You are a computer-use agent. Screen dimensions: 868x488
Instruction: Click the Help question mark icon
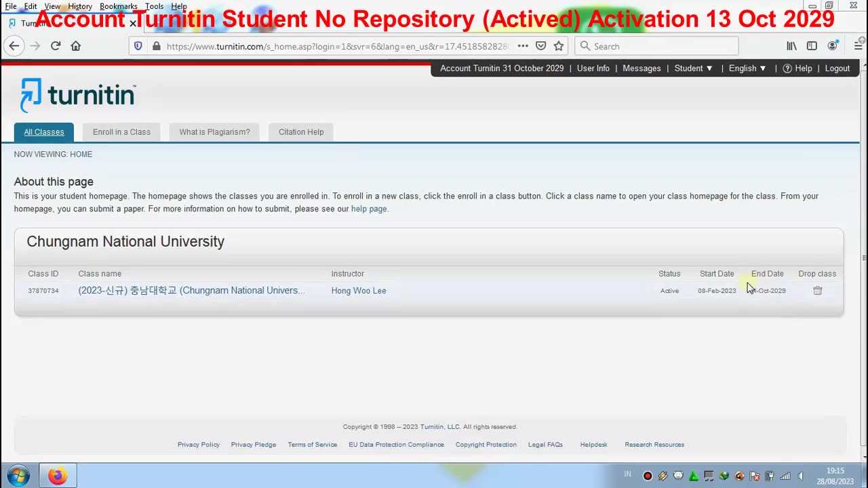pyautogui.click(x=787, y=68)
